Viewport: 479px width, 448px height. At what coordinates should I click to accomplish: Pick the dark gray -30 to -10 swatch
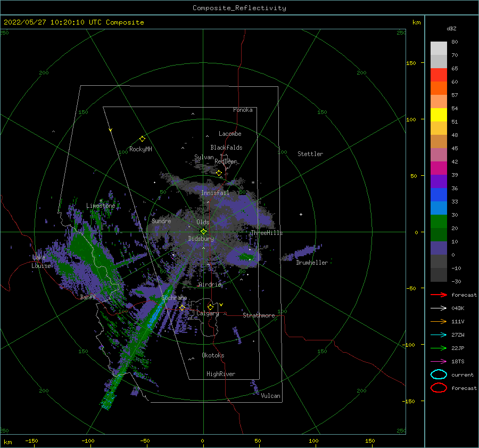point(439,275)
